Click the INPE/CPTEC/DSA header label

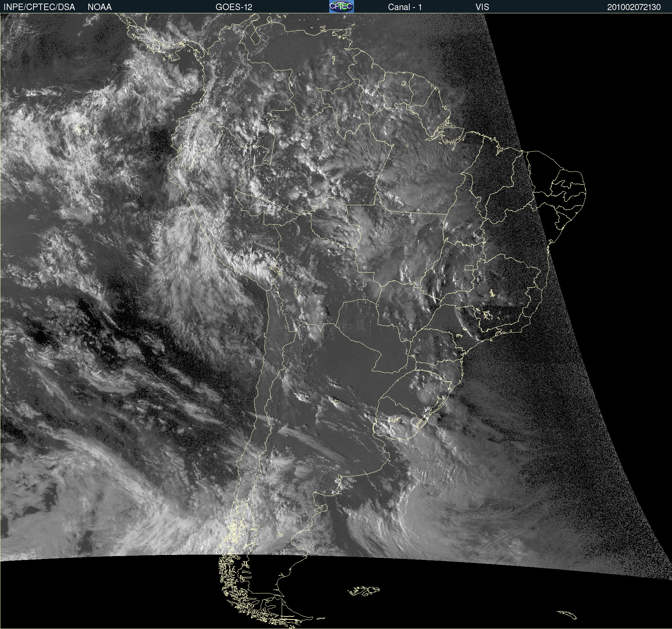click(39, 7)
